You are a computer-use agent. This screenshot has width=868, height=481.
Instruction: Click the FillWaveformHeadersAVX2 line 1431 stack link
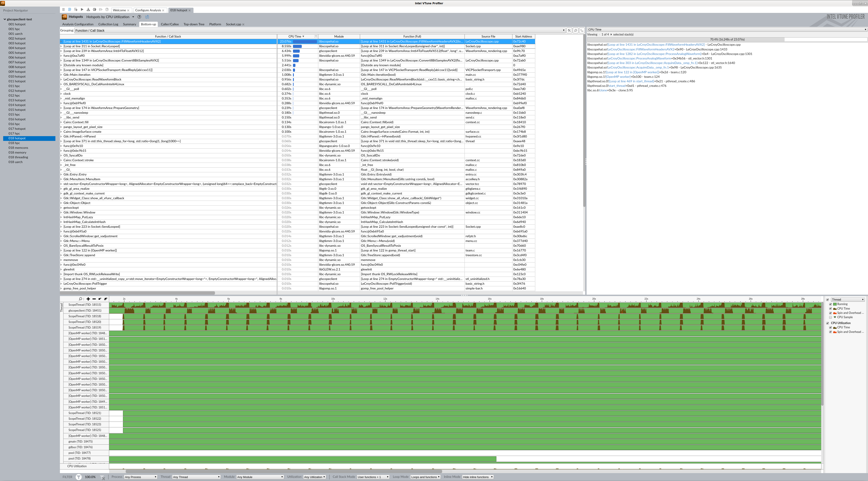(656, 45)
